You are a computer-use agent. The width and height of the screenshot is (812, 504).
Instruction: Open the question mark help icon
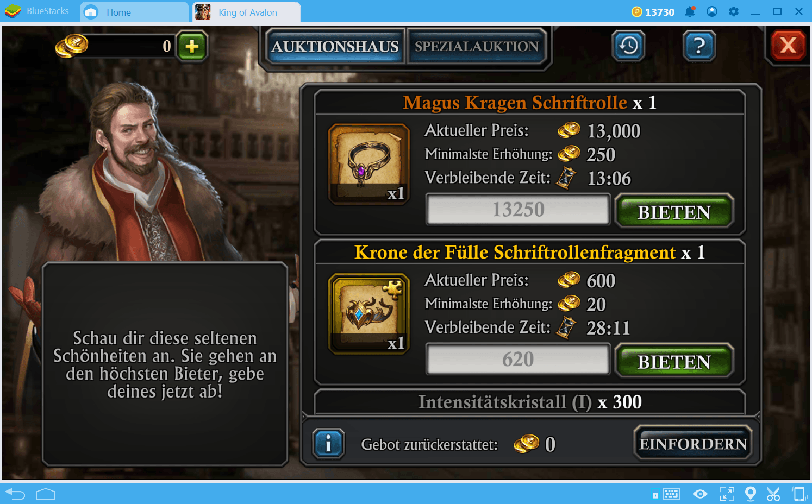699,46
